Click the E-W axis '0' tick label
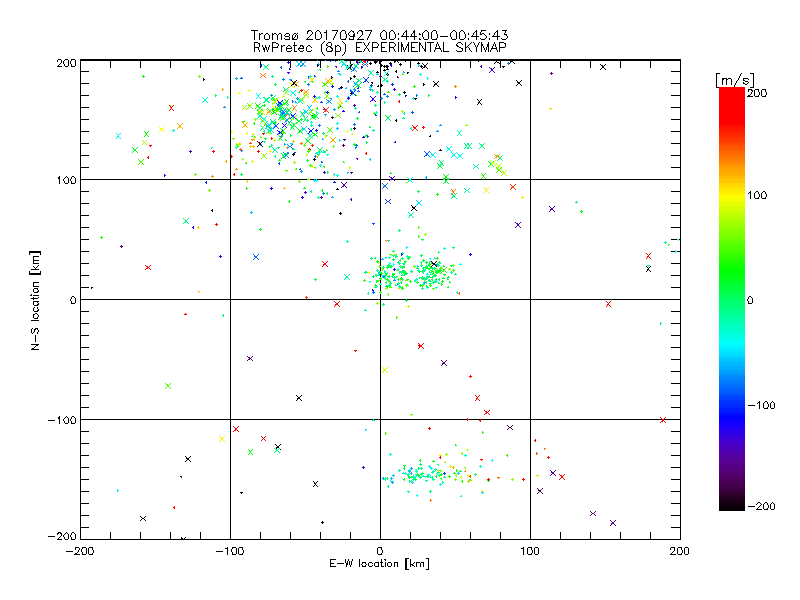The image size is (800, 600). pyautogui.click(x=380, y=551)
